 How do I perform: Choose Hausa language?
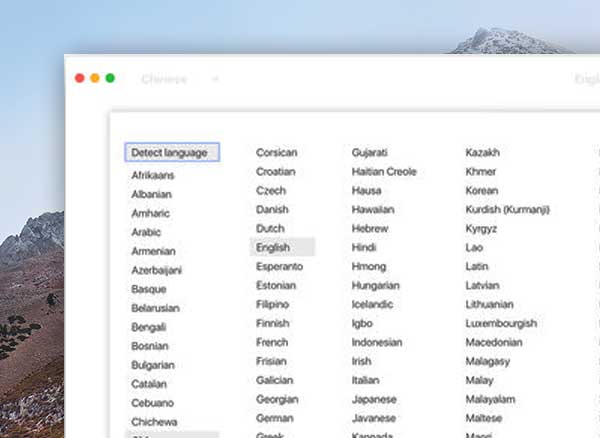click(367, 191)
